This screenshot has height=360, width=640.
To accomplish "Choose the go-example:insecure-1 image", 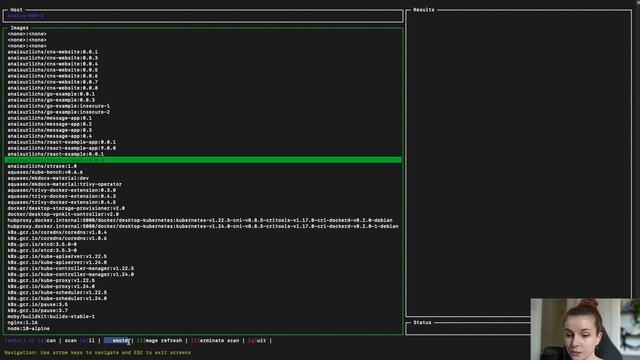I will click(59, 106).
